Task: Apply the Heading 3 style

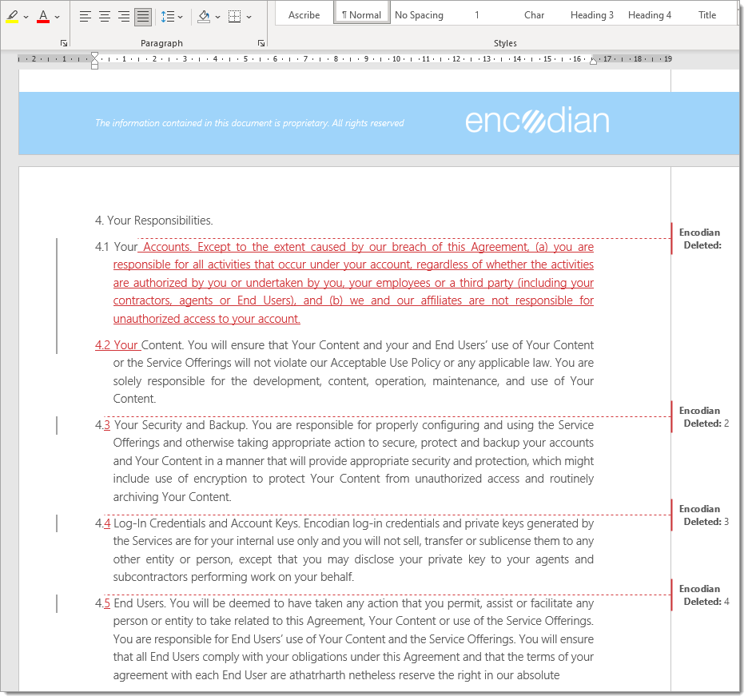Action: pyautogui.click(x=591, y=15)
